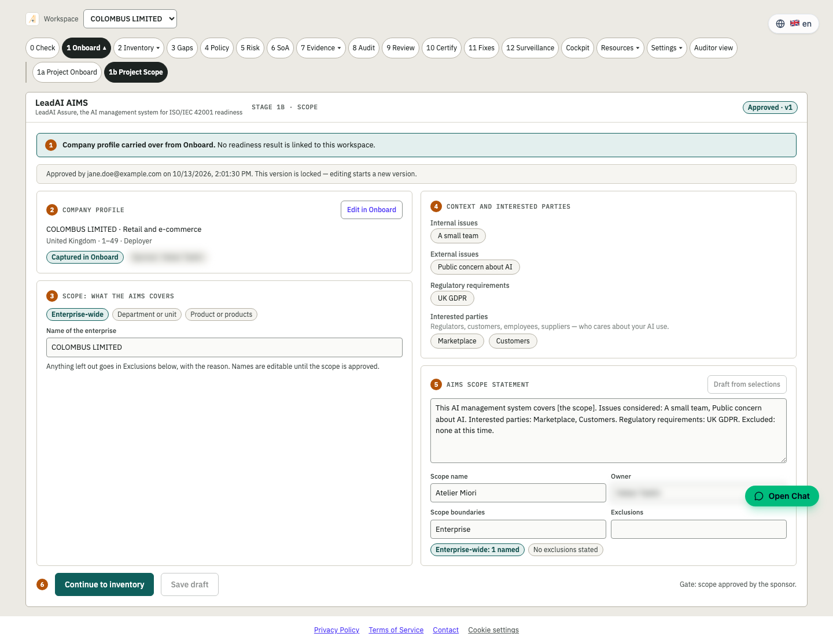Toggle the Public concern about AI chip
The width and height of the screenshot is (833, 644).
pyautogui.click(x=475, y=267)
